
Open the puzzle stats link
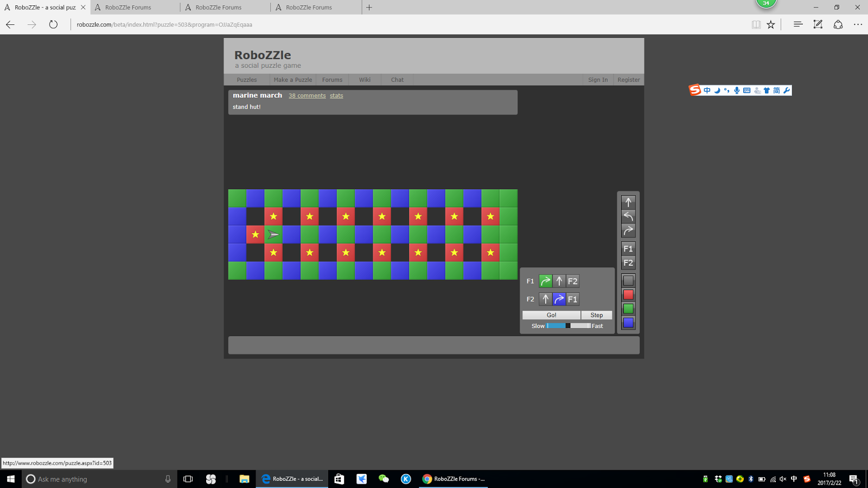336,95
